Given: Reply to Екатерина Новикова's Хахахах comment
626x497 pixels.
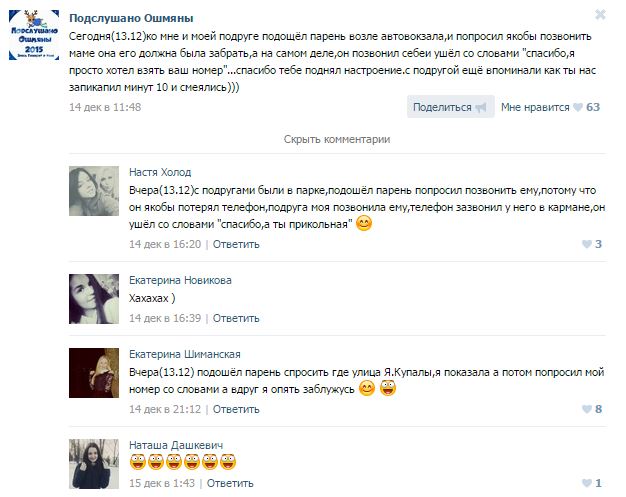Looking at the screenshot, I should 236,318.
